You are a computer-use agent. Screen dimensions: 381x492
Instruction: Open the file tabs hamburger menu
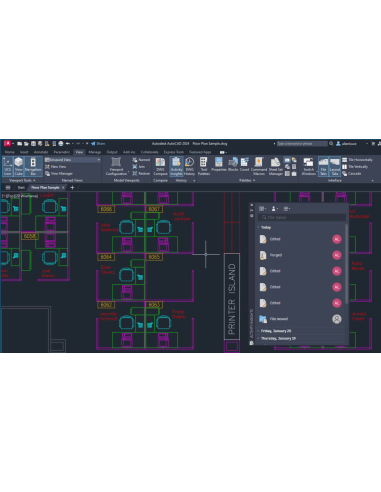tap(8, 188)
